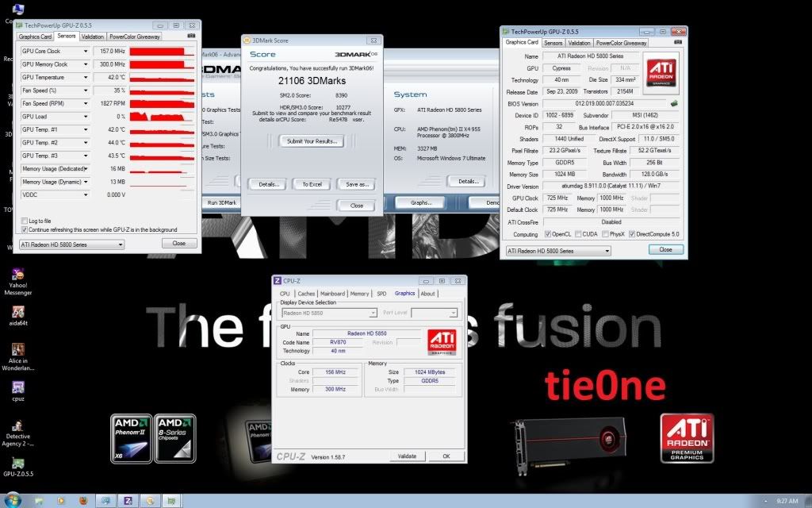The height and width of the screenshot is (508, 812).
Task: Switch to GPU-Z via its taskbar button
Action: pos(171,501)
